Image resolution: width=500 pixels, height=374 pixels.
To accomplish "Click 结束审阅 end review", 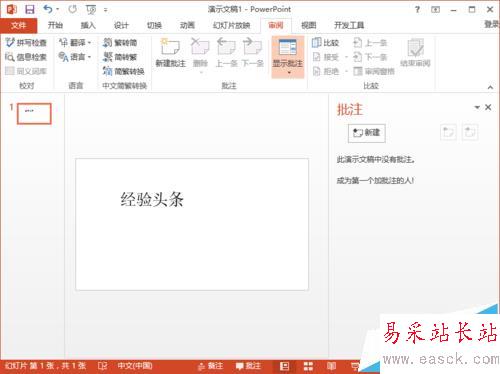I will coord(415,53).
